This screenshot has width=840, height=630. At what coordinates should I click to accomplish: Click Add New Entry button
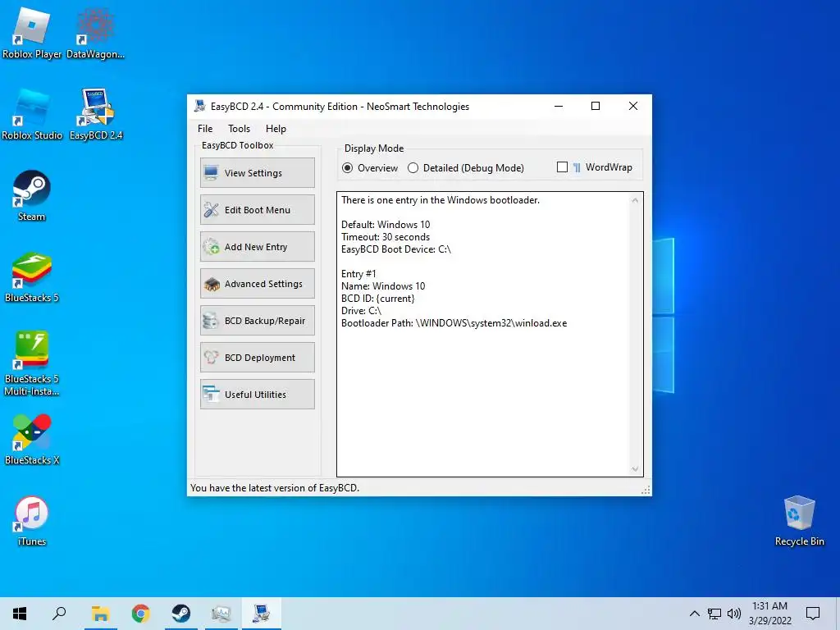click(257, 246)
